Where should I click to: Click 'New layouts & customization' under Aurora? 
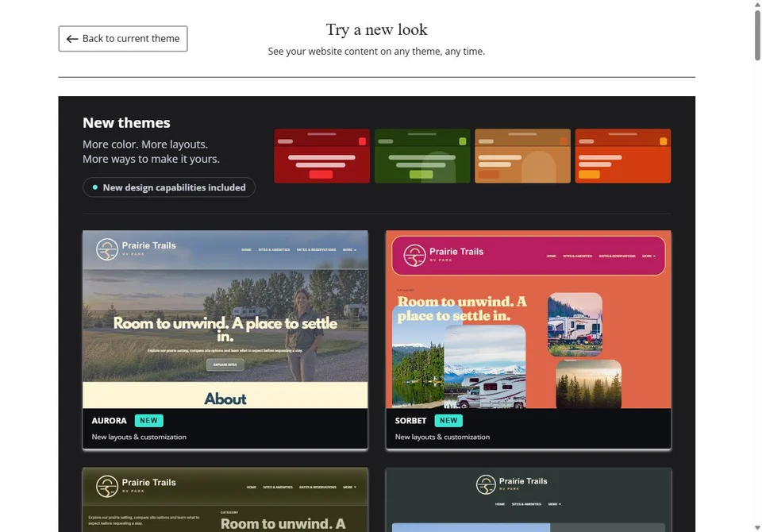point(139,437)
